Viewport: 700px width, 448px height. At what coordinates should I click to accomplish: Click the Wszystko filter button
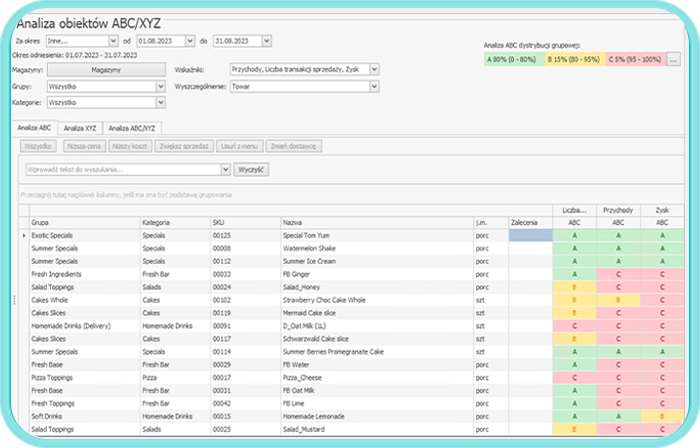pyautogui.click(x=41, y=146)
